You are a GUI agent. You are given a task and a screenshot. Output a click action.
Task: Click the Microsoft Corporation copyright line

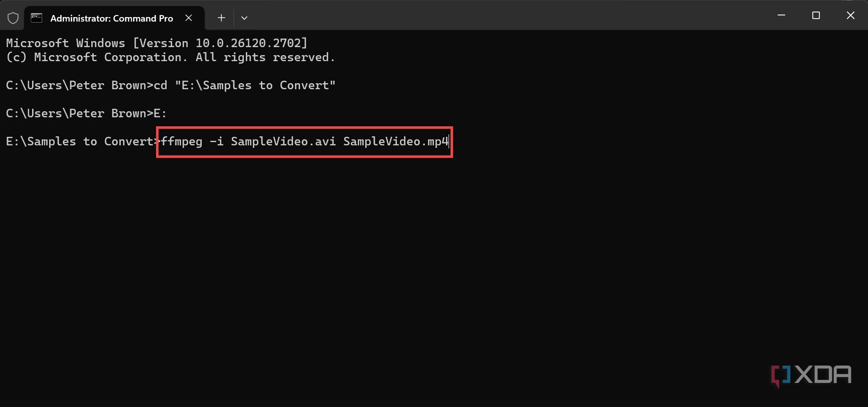coord(171,58)
